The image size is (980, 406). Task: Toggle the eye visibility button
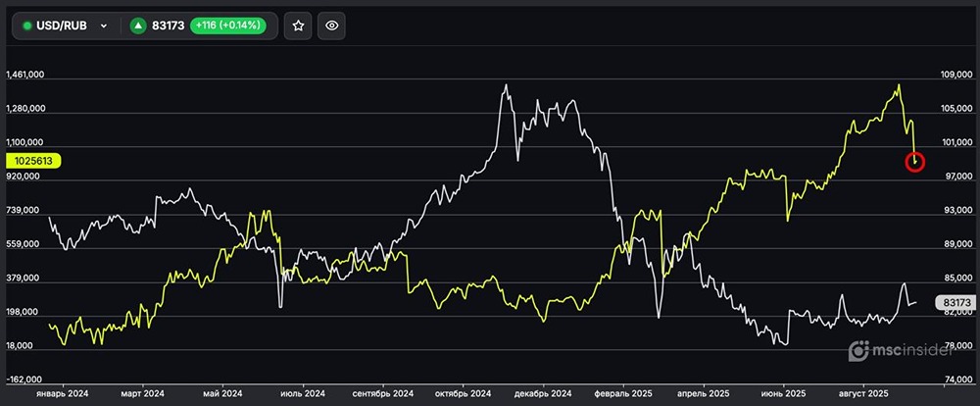(x=332, y=25)
